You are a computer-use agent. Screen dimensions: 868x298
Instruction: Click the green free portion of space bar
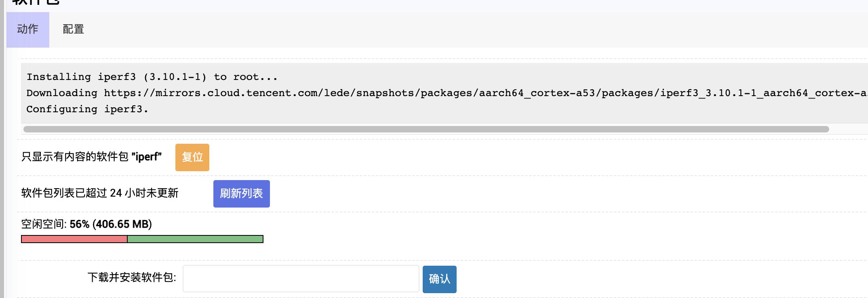click(x=195, y=239)
